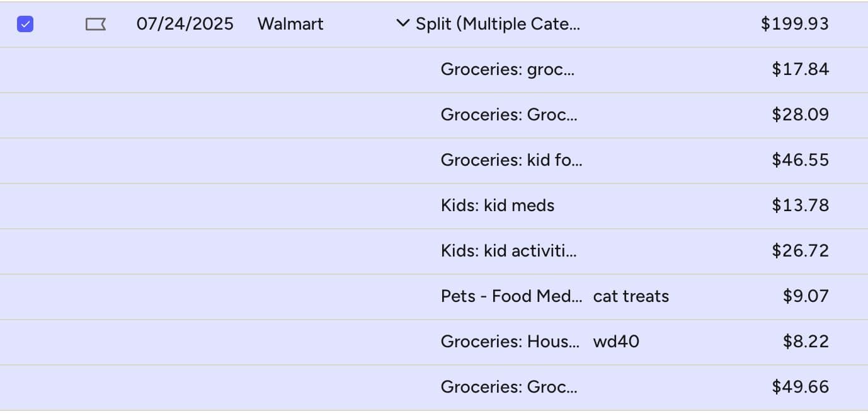Viewport: 868px width, 416px height.
Task: Click the wd40 note field
Action: click(x=615, y=341)
